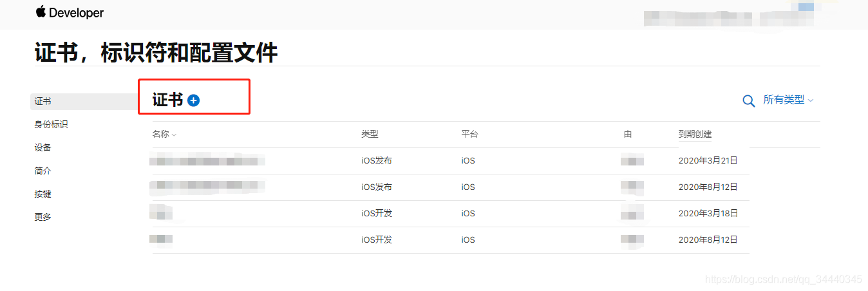
Task: Click the blurred account name in header
Action: pos(728,17)
